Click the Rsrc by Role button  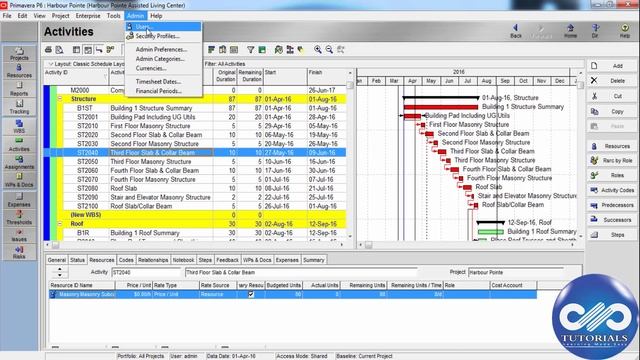coord(611,161)
